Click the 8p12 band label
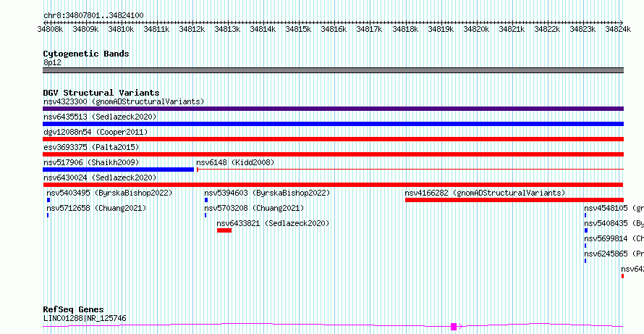This screenshot has width=644, height=334. [x=52, y=62]
